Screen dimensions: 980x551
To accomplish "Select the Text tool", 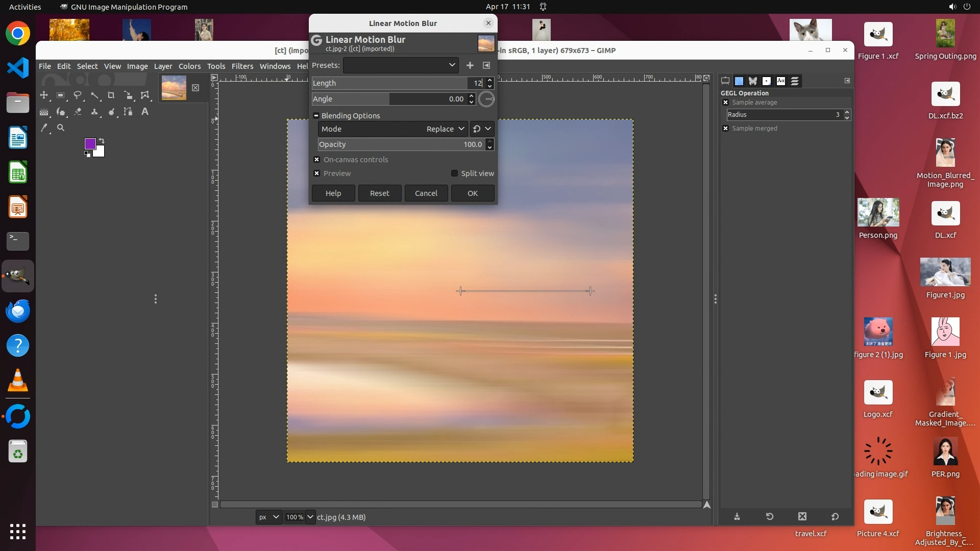I will pos(145,112).
